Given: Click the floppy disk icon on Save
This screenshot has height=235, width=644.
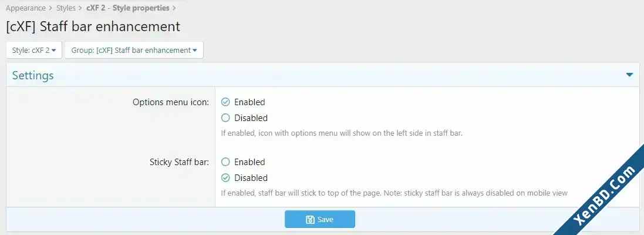Looking at the screenshot, I should coord(310,219).
